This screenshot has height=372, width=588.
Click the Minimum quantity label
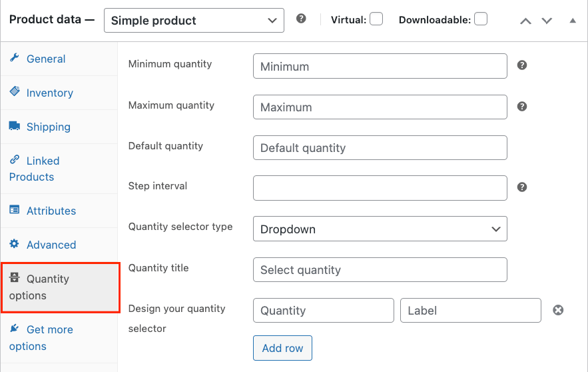(x=170, y=64)
